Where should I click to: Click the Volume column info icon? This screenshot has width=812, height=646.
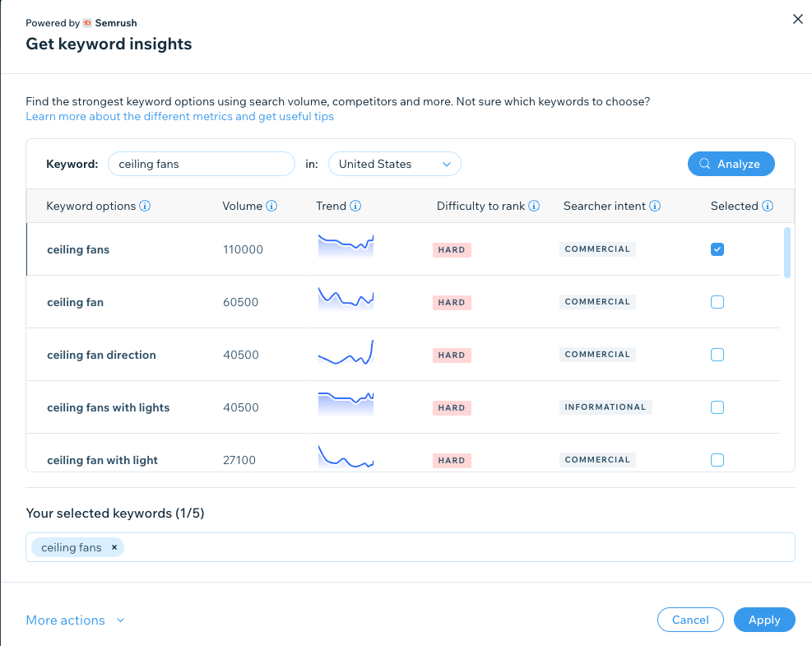(271, 207)
